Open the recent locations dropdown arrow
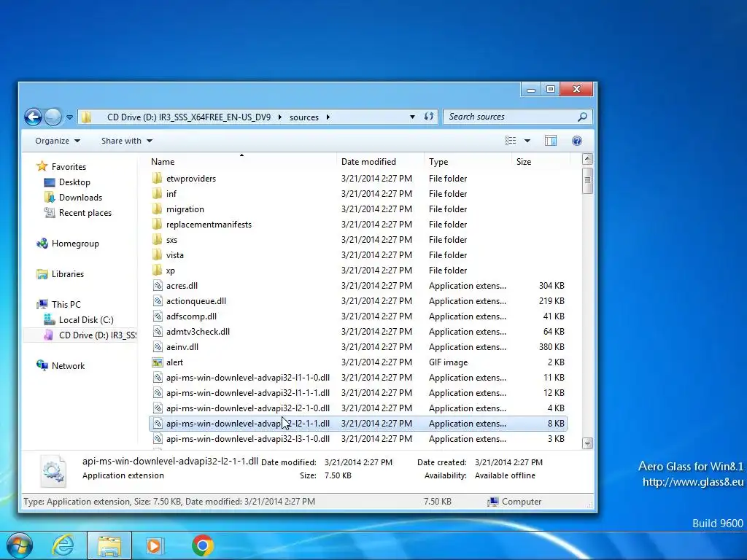The image size is (747, 560). (69, 117)
